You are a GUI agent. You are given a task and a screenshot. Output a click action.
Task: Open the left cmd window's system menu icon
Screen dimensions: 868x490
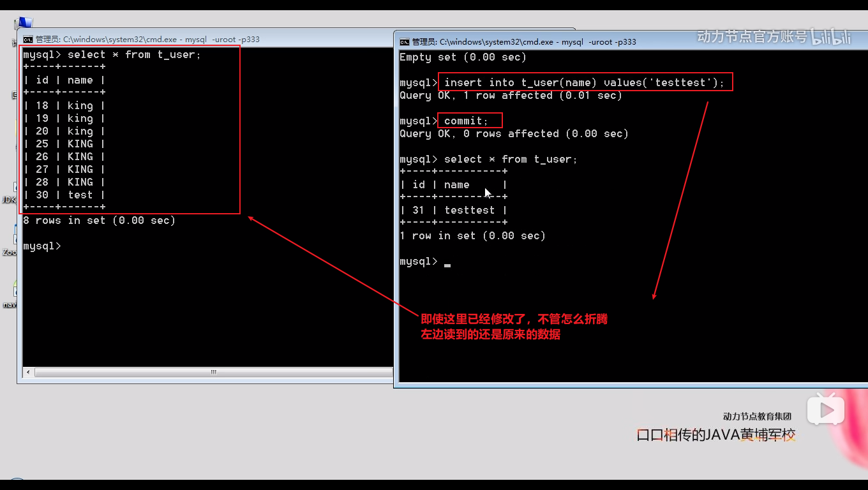tap(28, 39)
